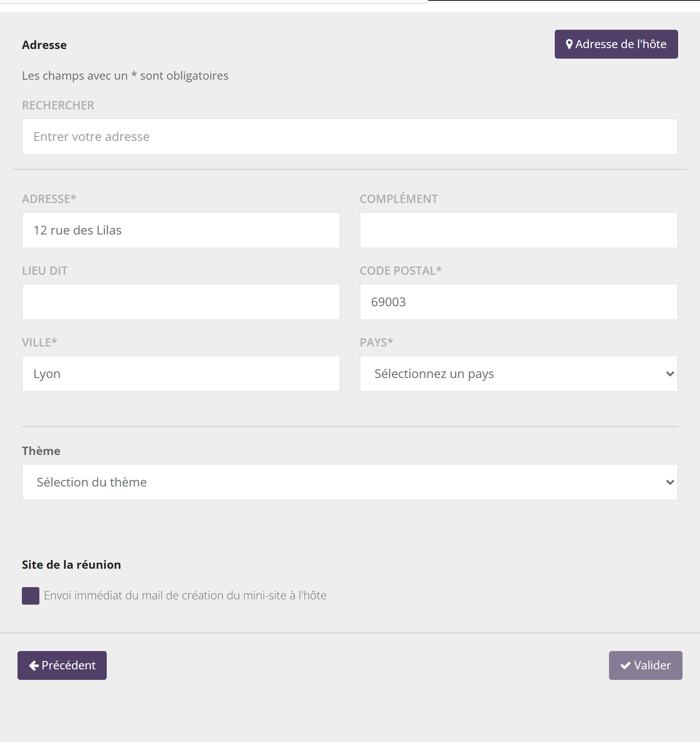Click the Complément input field
The image size is (700, 742).
tap(519, 230)
